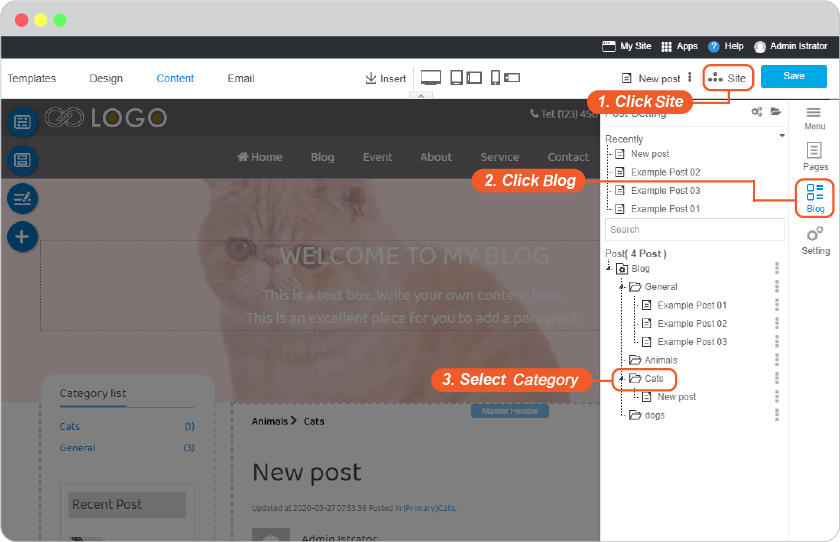The height and width of the screenshot is (542, 840).
Task: Open the Menu panel in sidebar
Action: click(x=814, y=118)
